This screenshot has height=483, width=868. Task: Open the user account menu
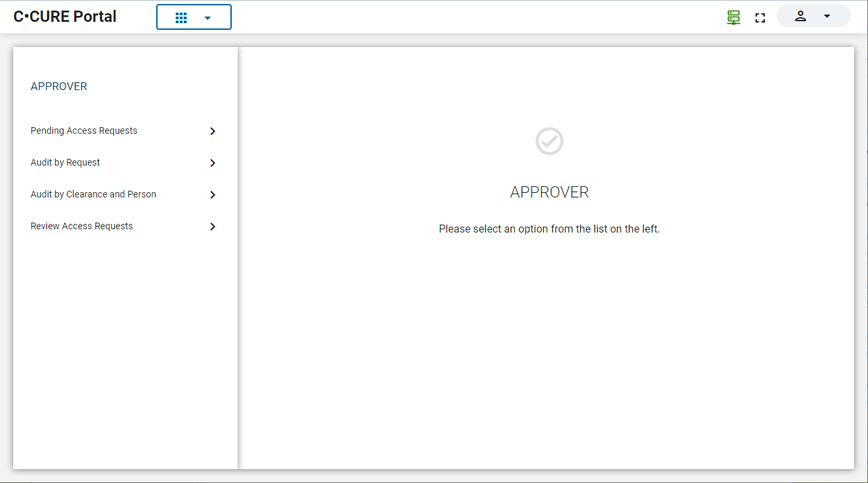point(813,17)
